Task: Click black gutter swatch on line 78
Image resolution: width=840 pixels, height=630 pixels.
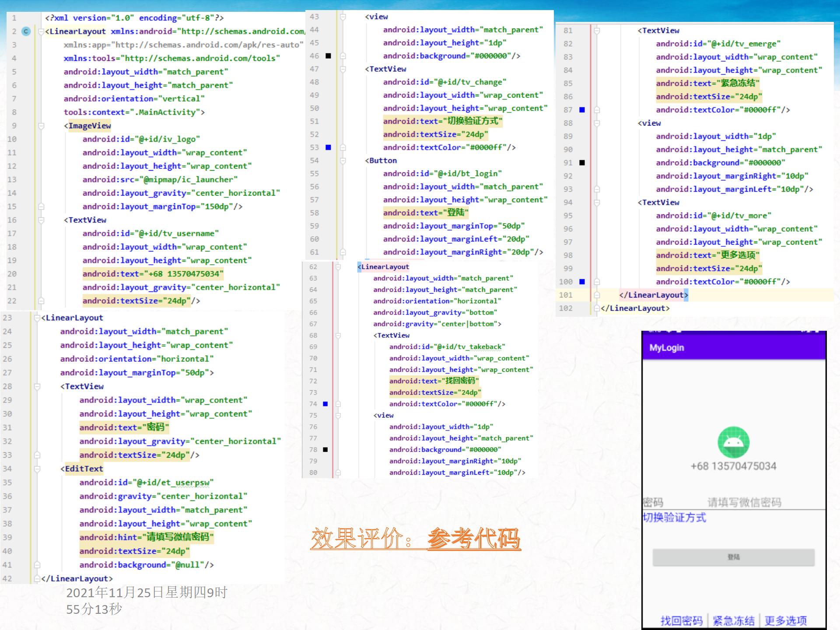Action: pyautogui.click(x=325, y=449)
